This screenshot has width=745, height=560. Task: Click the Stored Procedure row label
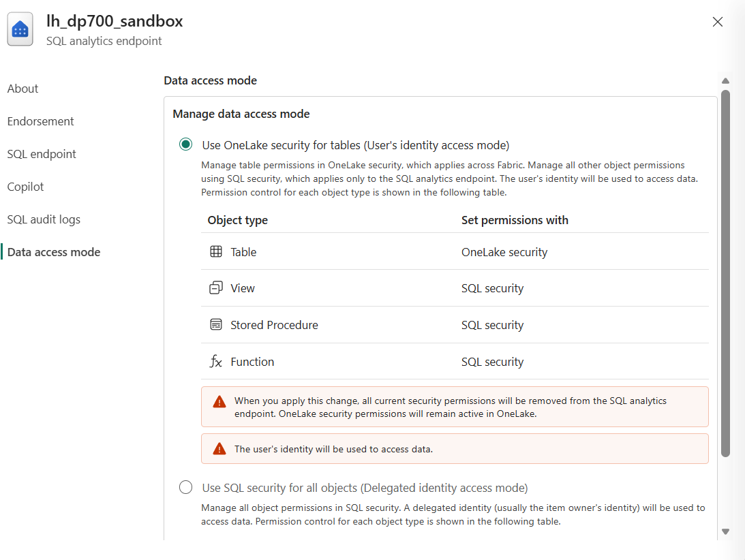274,325
